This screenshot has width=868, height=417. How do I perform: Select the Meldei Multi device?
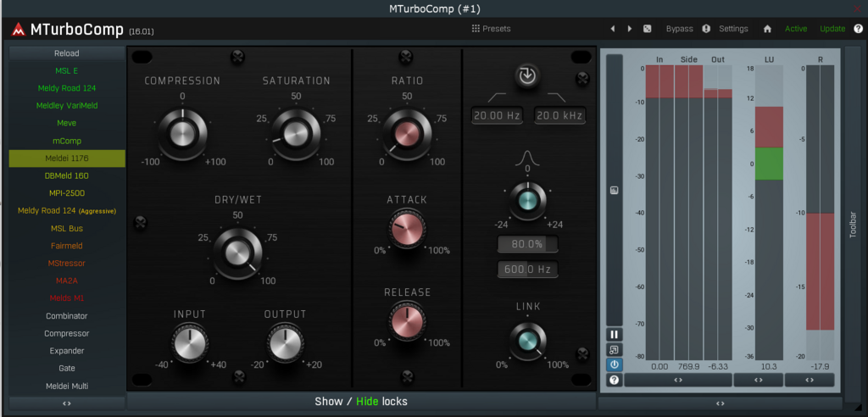(66, 386)
